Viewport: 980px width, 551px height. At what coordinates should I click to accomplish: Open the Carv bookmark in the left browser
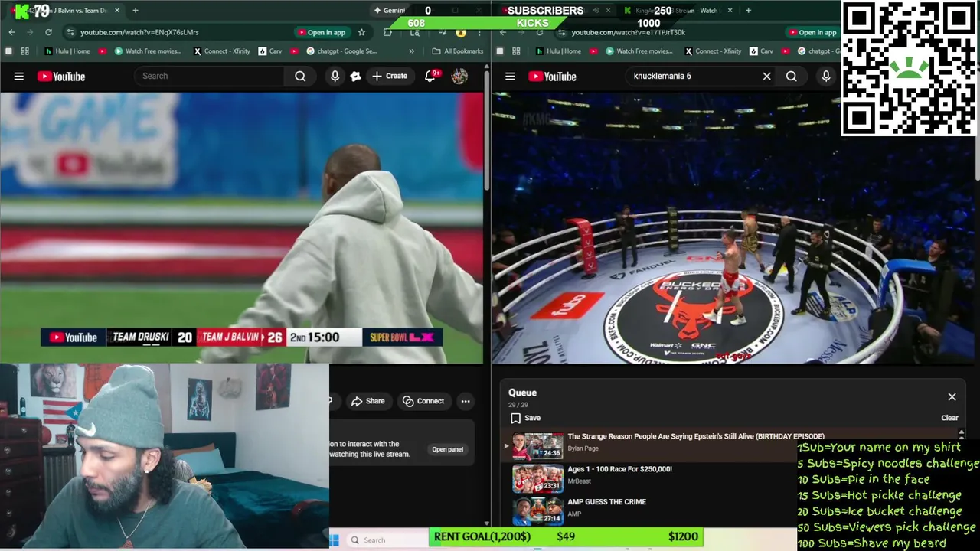(x=269, y=51)
